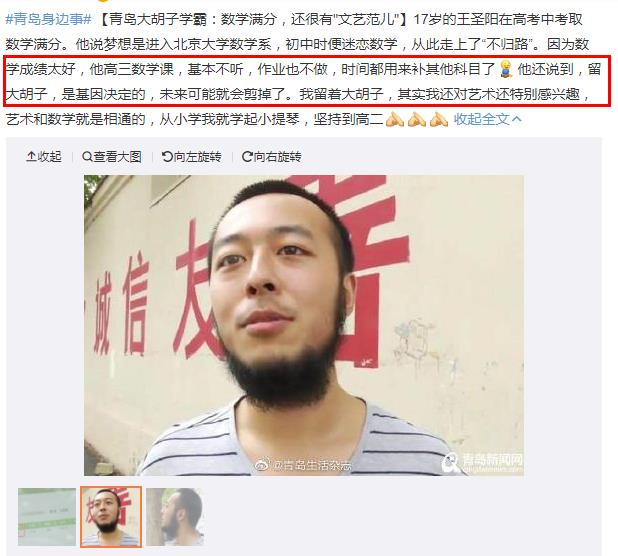Click the 收起 collapse image button

coord(44,157)
